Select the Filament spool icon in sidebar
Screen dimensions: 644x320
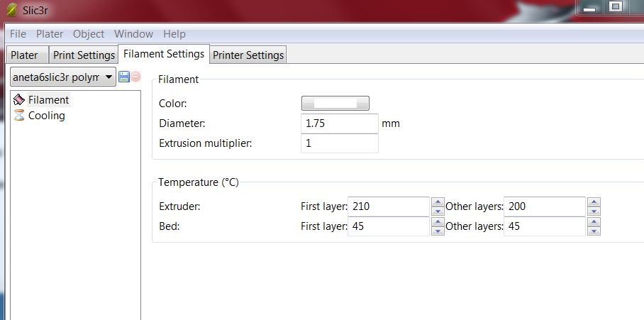point(19,100)
